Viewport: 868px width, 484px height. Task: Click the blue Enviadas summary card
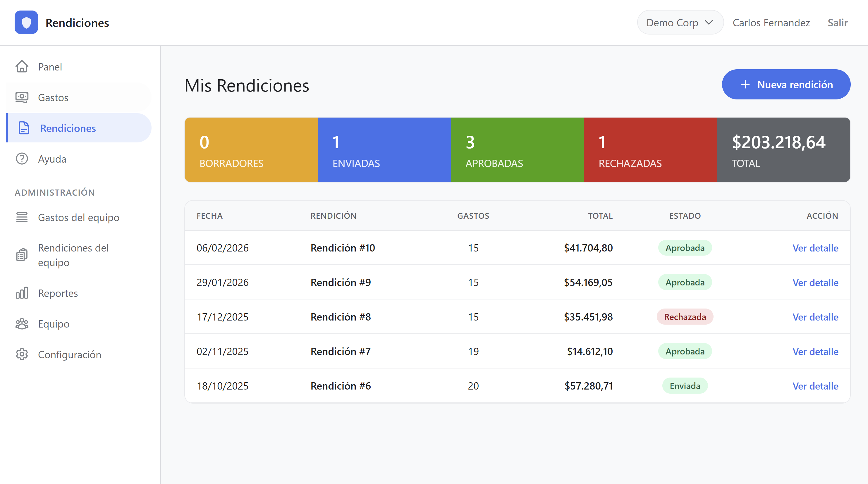tap(384, 149)
